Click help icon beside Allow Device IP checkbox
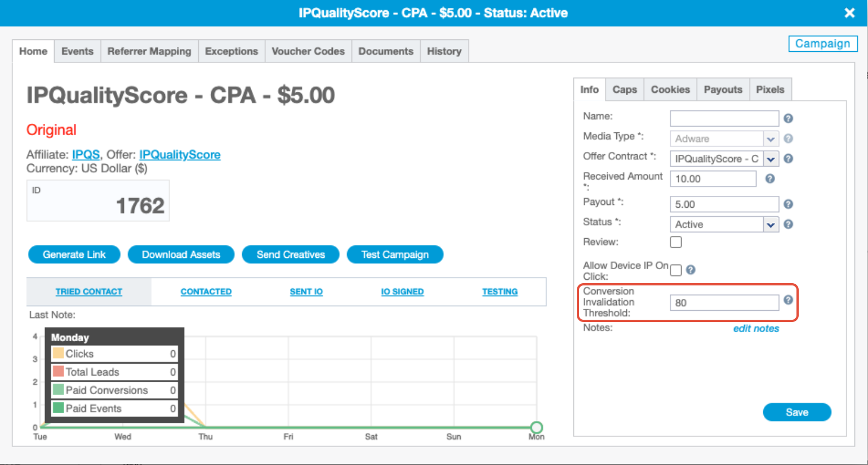 tap(691, 270)
